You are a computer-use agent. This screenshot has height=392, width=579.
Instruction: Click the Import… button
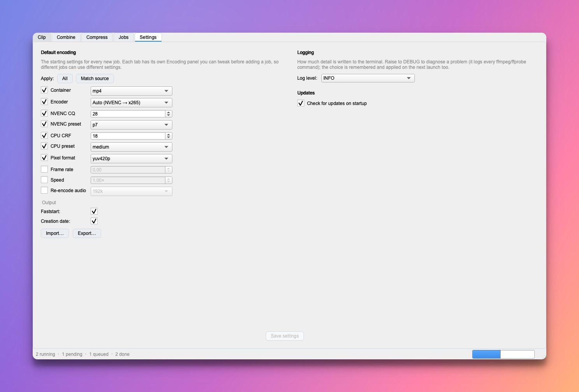pyautogui.click(x=55, y=233)
